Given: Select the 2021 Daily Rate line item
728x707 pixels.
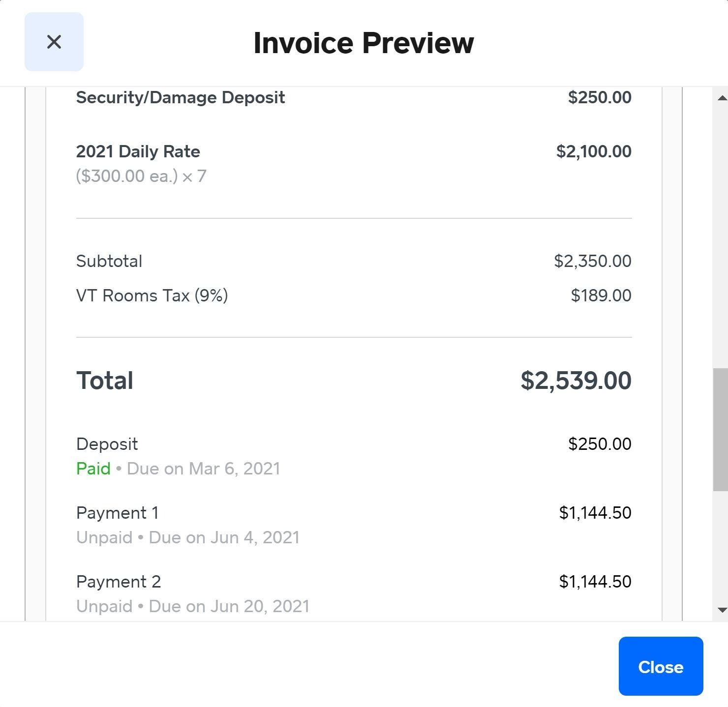Looking at the screenshot, I should click(138, 151).
